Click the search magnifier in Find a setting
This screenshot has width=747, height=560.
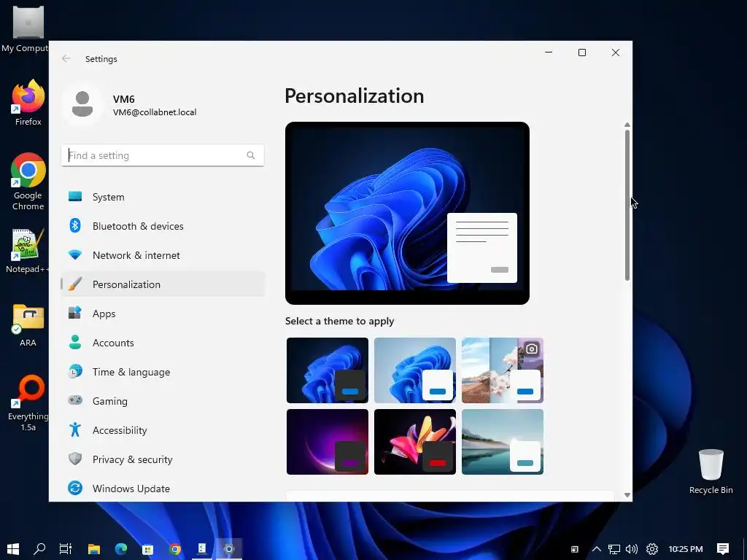(251, 155)
